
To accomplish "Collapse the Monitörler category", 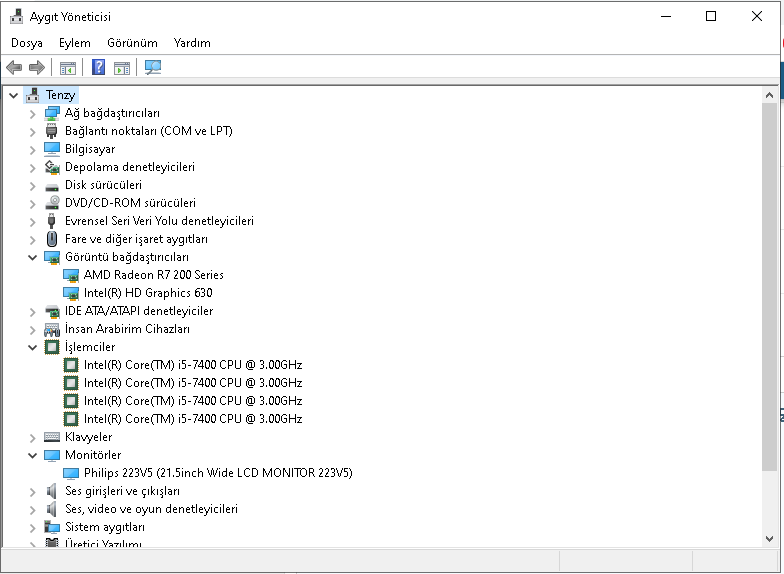I will 32,456.
